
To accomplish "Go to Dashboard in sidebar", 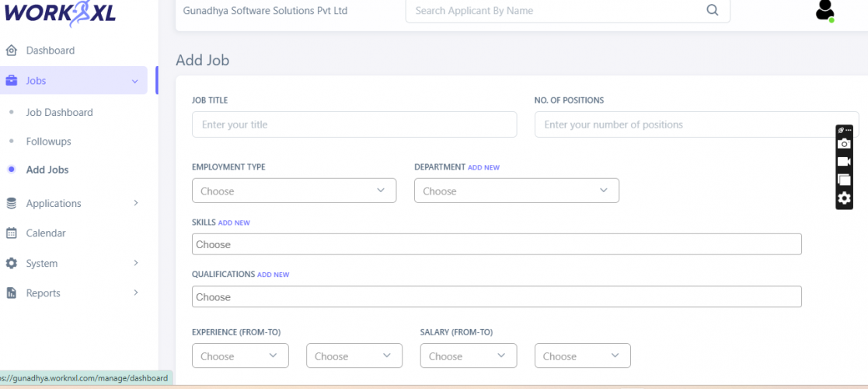I will click(x=51, y=51).
